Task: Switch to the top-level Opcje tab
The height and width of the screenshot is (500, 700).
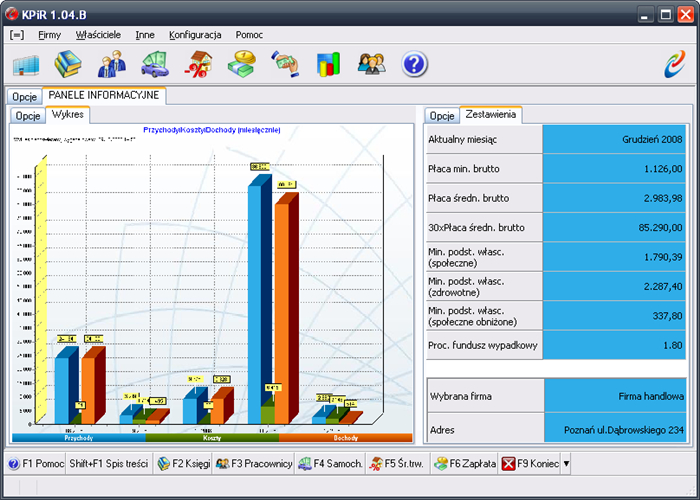Action: coord(25,97)
